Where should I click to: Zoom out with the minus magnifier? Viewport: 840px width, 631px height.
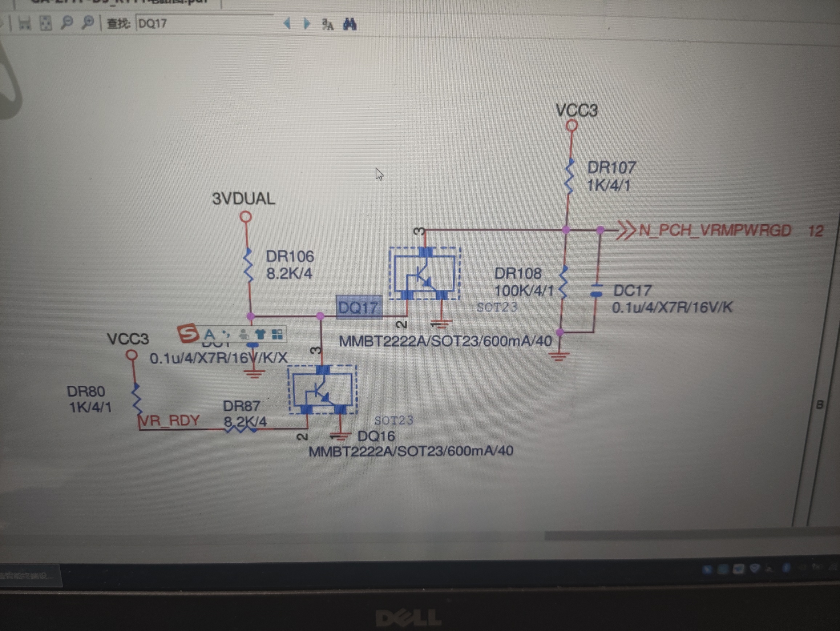[67, 23]
